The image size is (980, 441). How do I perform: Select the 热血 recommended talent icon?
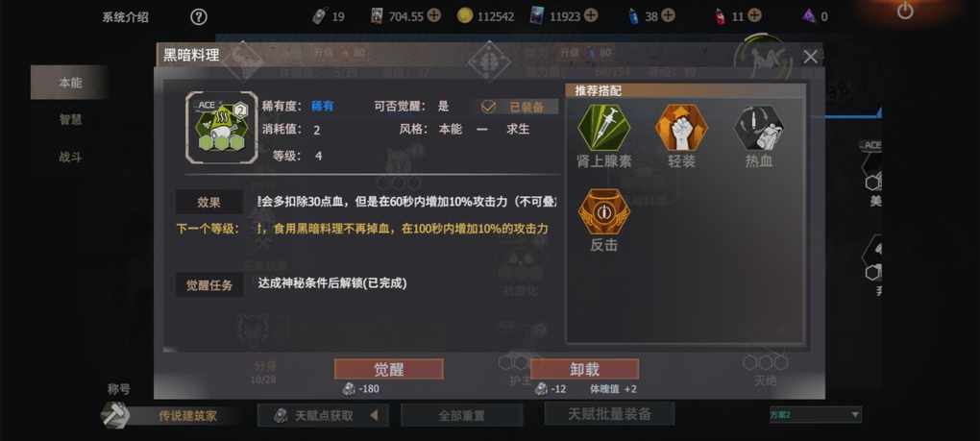(x=759, y=128)
